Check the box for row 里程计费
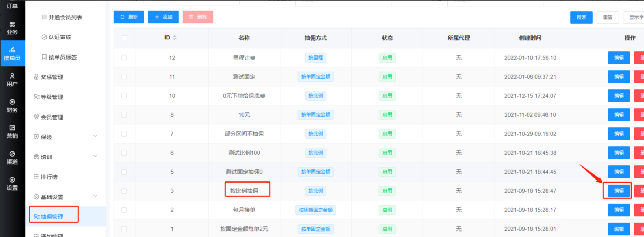The width and height of the screenshot is (644, 237). point(124,58)
